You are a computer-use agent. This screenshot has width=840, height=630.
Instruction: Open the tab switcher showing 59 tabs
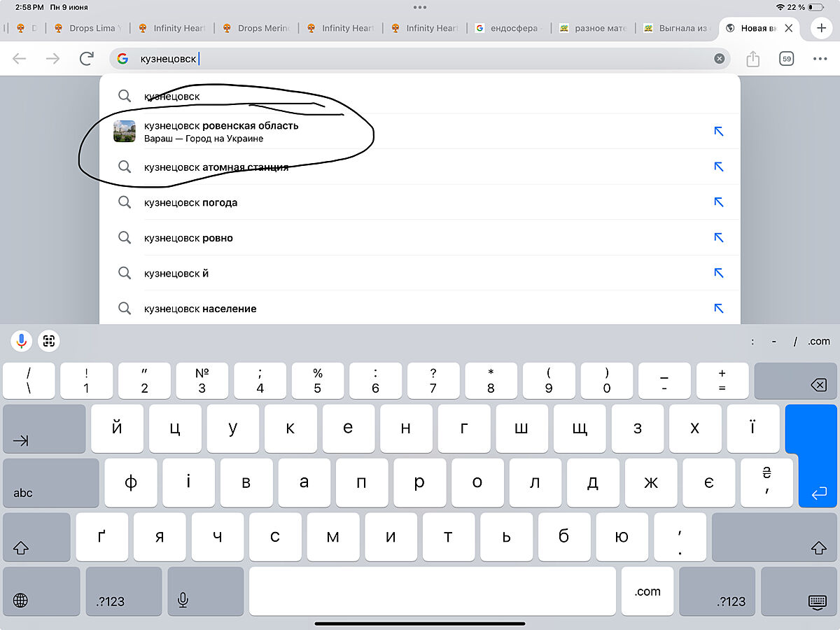tap(787, 59)
